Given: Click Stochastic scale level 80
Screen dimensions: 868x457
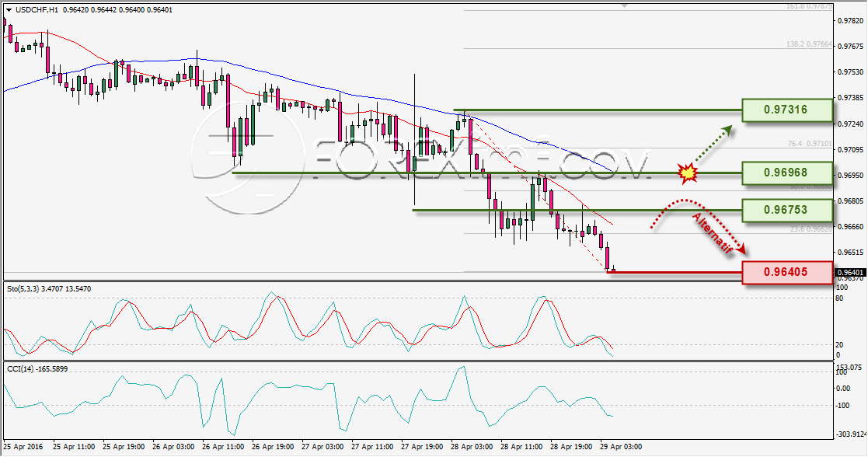Looking at the screenshot, I should pyautogui.click(x=839, y=298).
